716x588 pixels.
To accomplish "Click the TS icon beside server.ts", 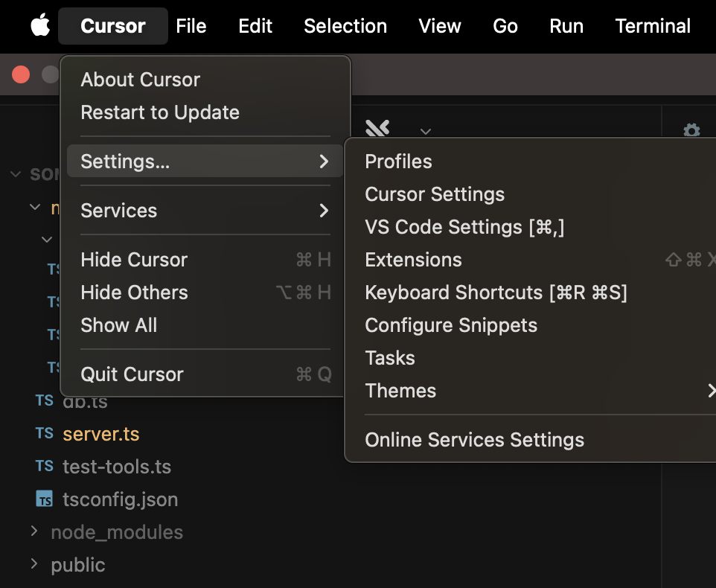I will tap(43, 433).
